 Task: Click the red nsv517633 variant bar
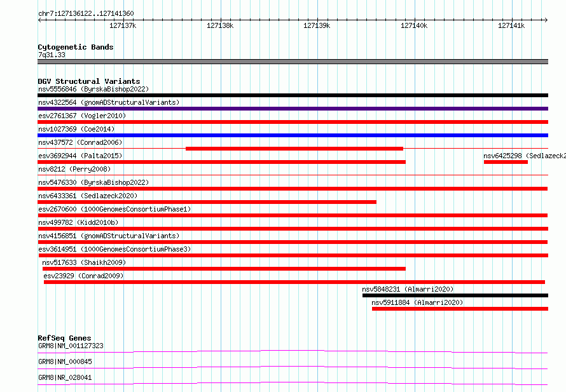(224, 269)
